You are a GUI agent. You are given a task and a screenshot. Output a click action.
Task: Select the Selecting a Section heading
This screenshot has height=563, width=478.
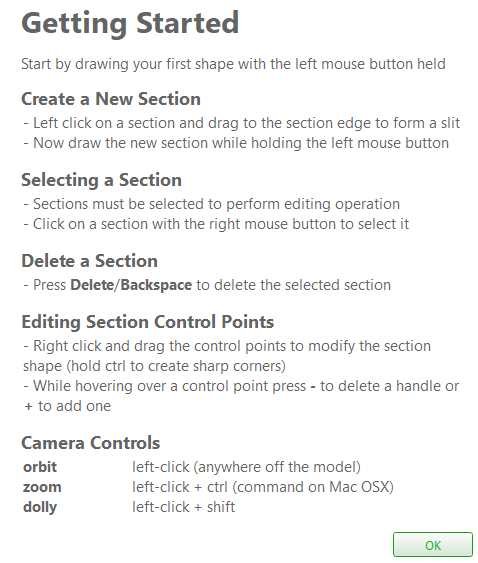(x=102, y=180)
